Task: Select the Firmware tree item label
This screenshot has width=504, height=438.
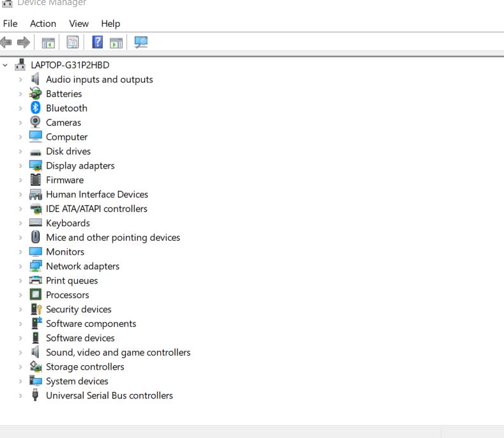Action: (65, 180)
